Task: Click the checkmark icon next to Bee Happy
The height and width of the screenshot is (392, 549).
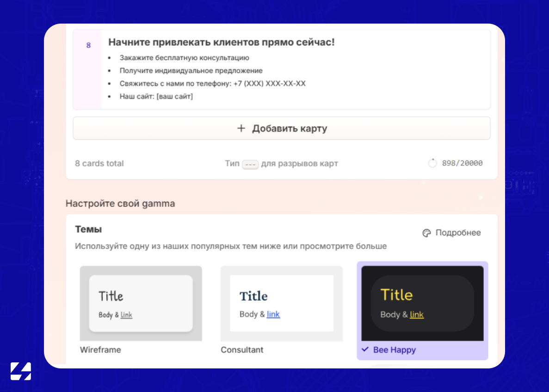Action: (365, 349)
